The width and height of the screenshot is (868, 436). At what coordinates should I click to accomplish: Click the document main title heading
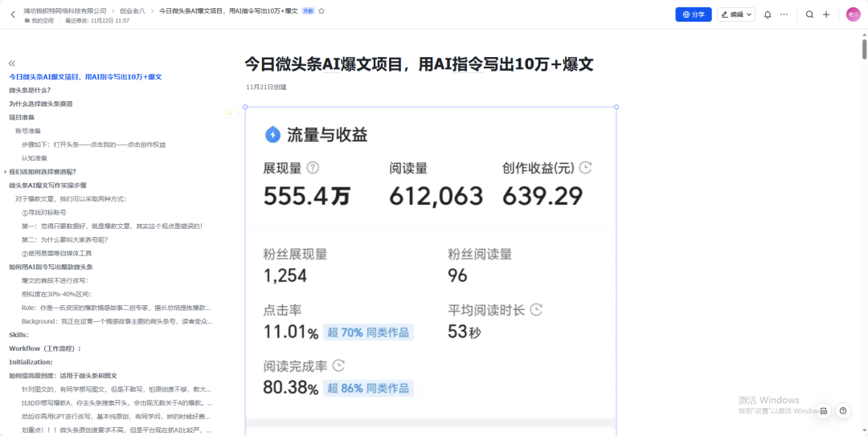click(x=419, y=65)
